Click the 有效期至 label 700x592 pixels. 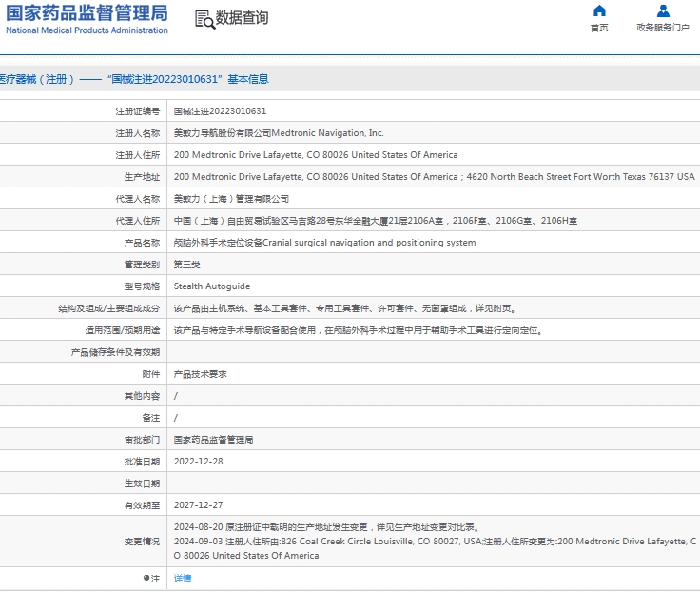142,505
